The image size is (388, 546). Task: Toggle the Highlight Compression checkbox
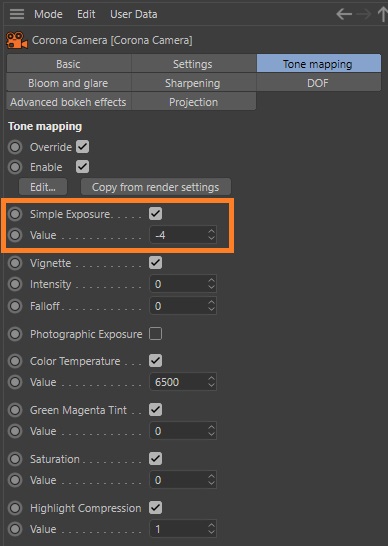(155, 508)
